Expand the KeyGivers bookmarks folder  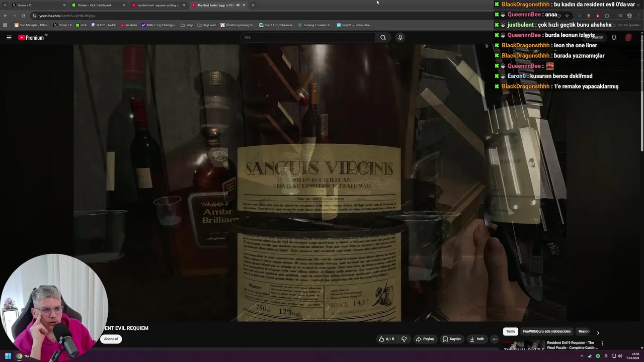[207, 25]
